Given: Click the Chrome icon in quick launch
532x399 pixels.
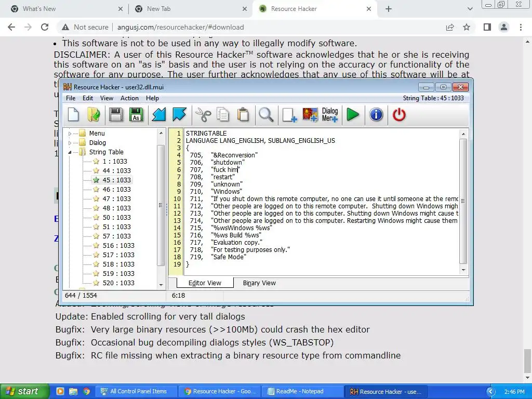Looking at the screenshot, I should (x=87, y=392).
